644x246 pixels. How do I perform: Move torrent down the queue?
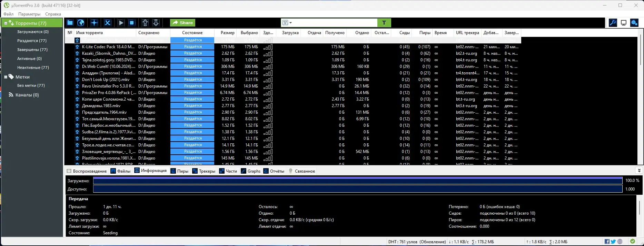click(x=156, y=23)
